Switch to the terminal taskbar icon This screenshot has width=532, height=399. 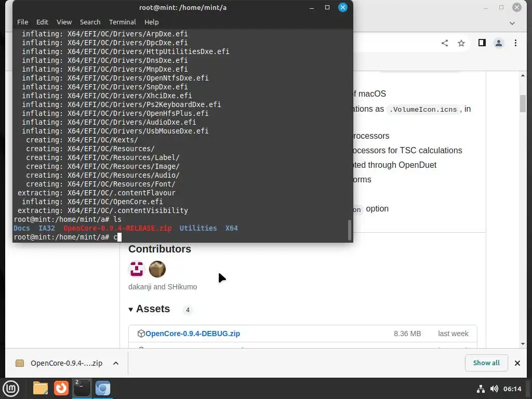[x=82, y=388]
